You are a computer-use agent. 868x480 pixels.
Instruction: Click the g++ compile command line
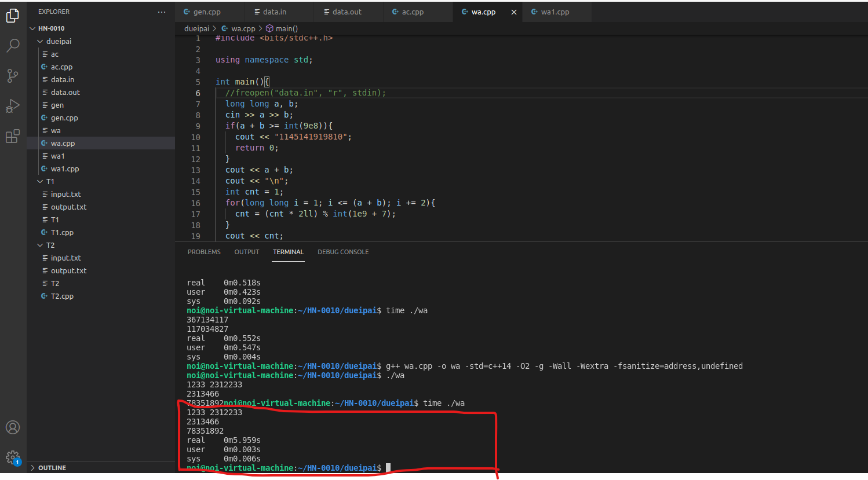(564, 366)
